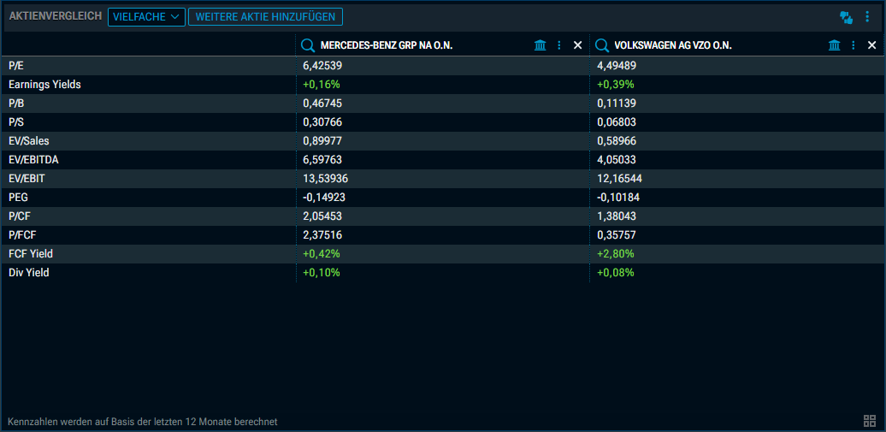Click Mercedes PEG value -0,14923
This screenshot has height=432, width=886.
324,198
